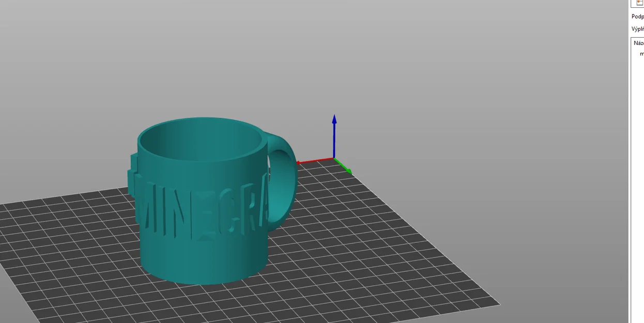Image resolution: width=644 pixels, height=323 pixels.
Task: Click the Náz column header in object list
Action: tap(638, 43)
